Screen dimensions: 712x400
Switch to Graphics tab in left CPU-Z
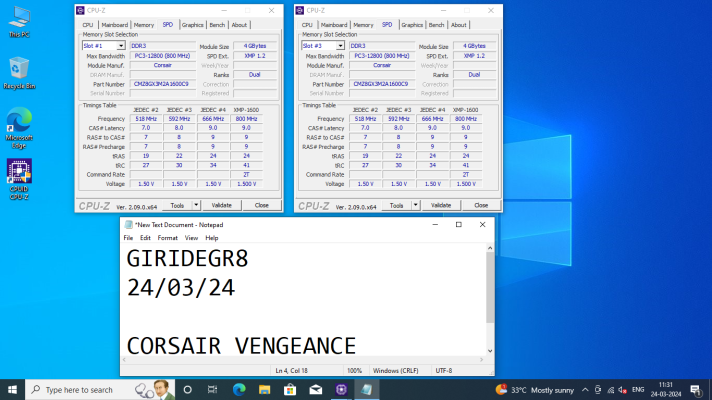[193, 25]
